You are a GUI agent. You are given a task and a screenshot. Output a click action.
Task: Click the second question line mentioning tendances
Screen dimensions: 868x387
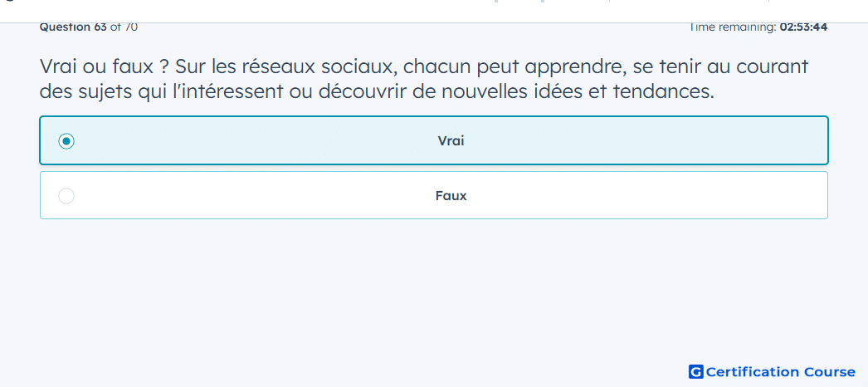coord(377,92)
